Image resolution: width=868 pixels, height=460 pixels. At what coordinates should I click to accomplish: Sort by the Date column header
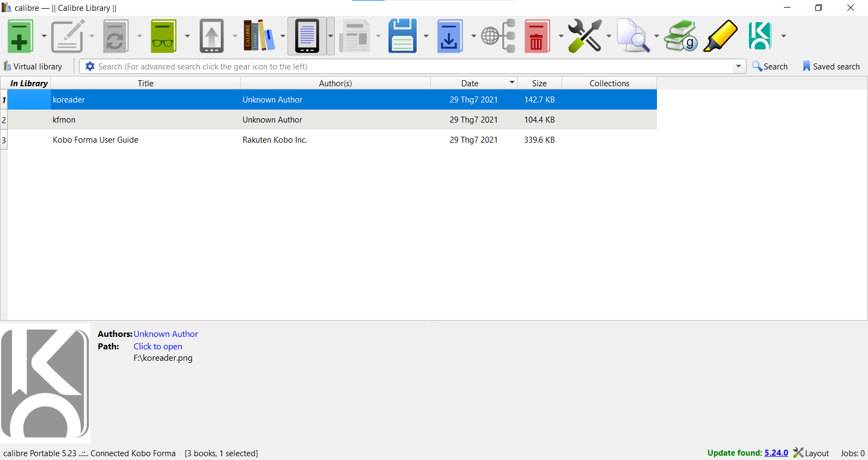[474, 83]
